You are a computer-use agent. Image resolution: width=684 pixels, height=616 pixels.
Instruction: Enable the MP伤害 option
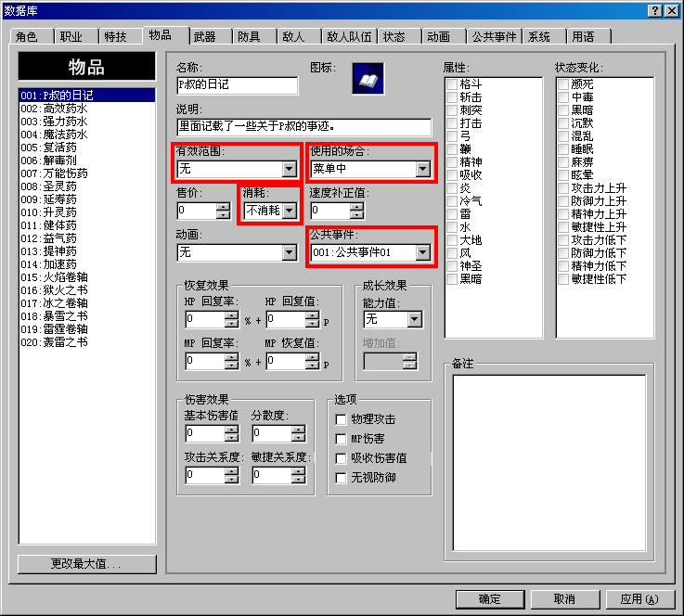341,439
